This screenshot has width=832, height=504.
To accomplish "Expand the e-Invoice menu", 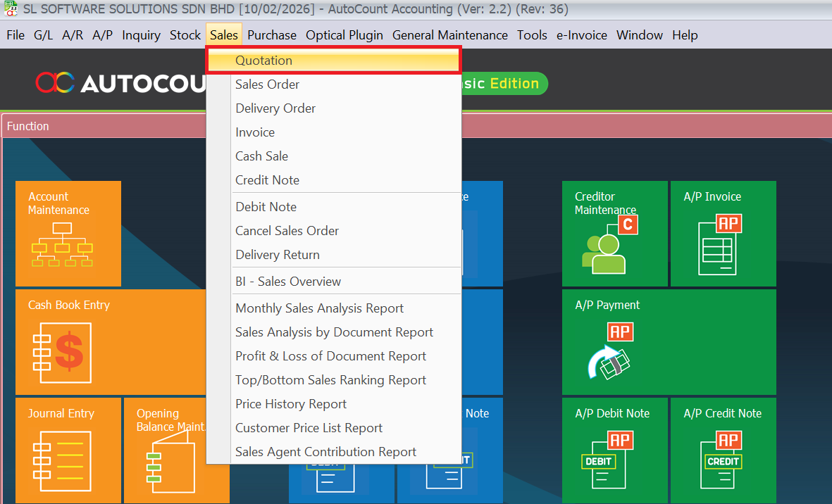I will pos(581,35).
